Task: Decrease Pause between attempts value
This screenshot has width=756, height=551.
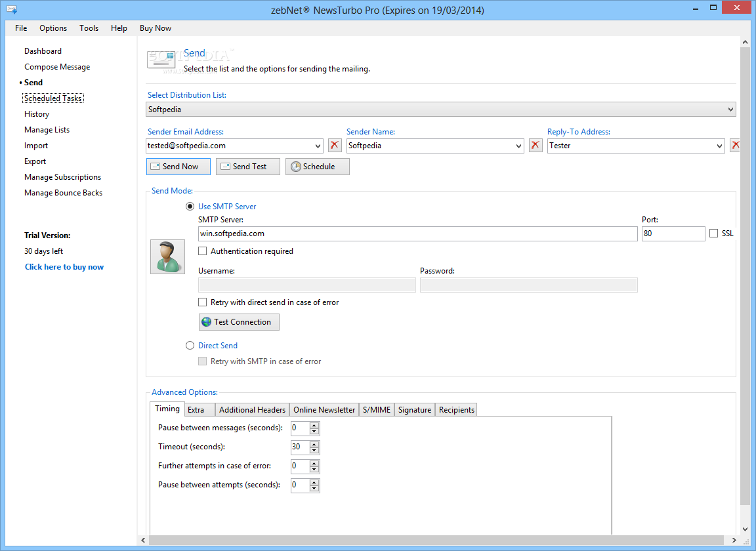Action: [314, 488]
